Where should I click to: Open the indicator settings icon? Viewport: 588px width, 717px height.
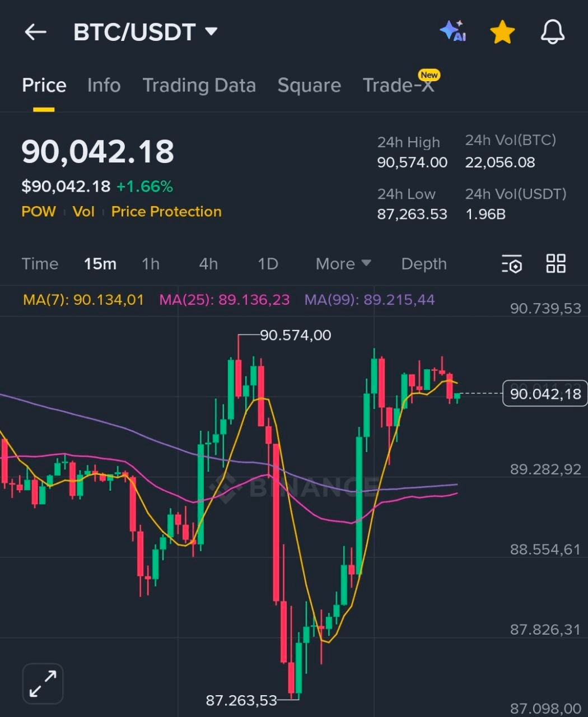[511, 263]
